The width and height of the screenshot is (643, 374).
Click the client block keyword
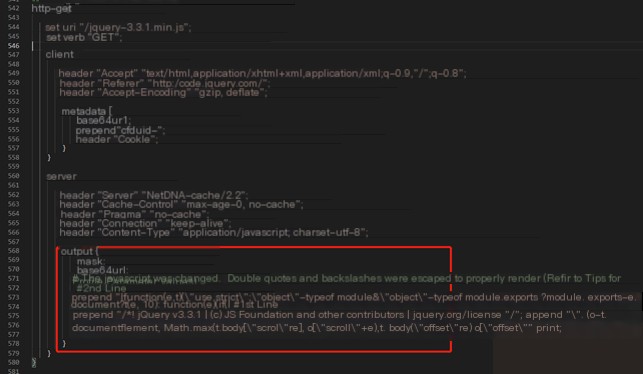point(60,55)
